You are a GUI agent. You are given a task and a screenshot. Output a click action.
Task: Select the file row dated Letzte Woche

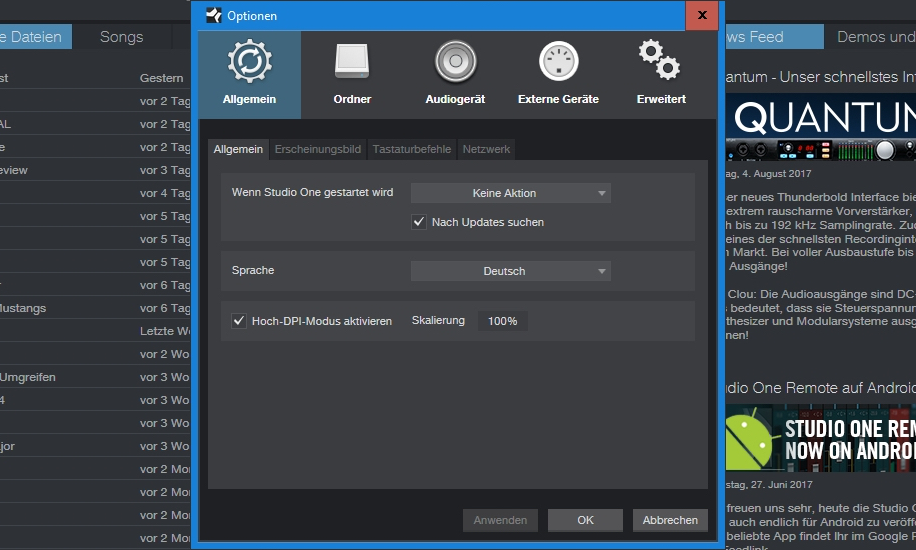point(95,331)
